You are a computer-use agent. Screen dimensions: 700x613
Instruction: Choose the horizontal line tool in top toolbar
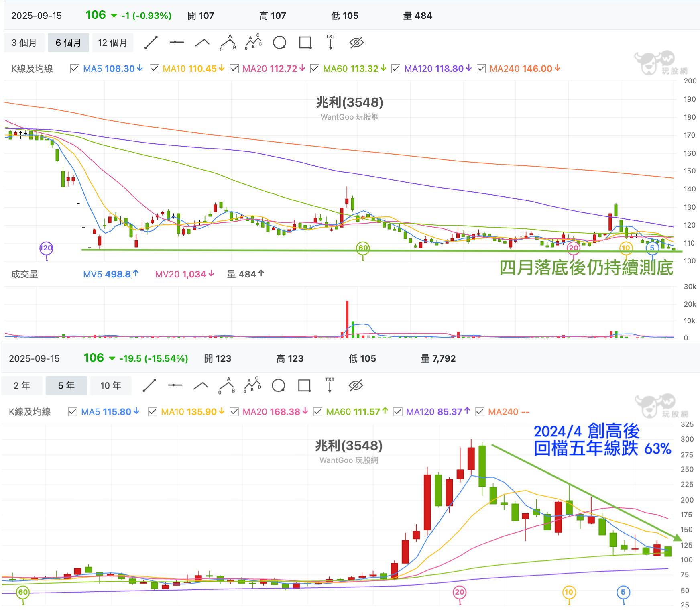click(x=177, y=43)
